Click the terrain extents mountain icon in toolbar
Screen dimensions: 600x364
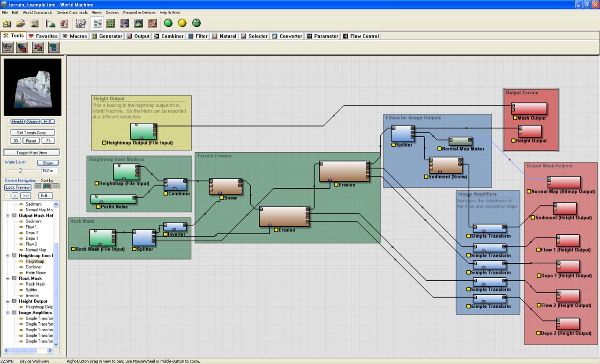pos(50,23)
